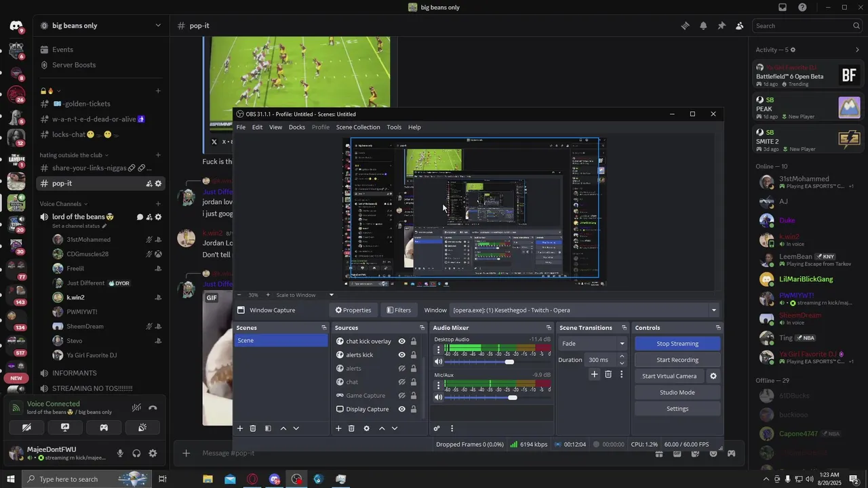Pop out the Controls dock
This screenshot has height=488, width=868.
tap(718, 327)
